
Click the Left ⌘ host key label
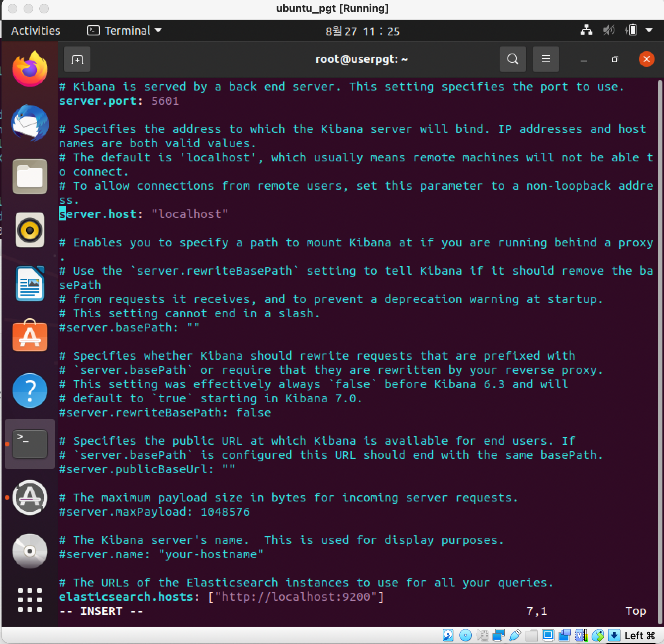coord(640,636)
